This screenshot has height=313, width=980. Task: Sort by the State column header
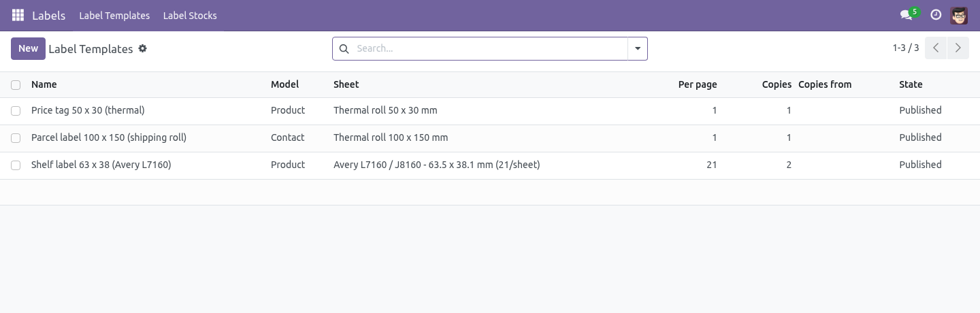(x=911, y=84)
